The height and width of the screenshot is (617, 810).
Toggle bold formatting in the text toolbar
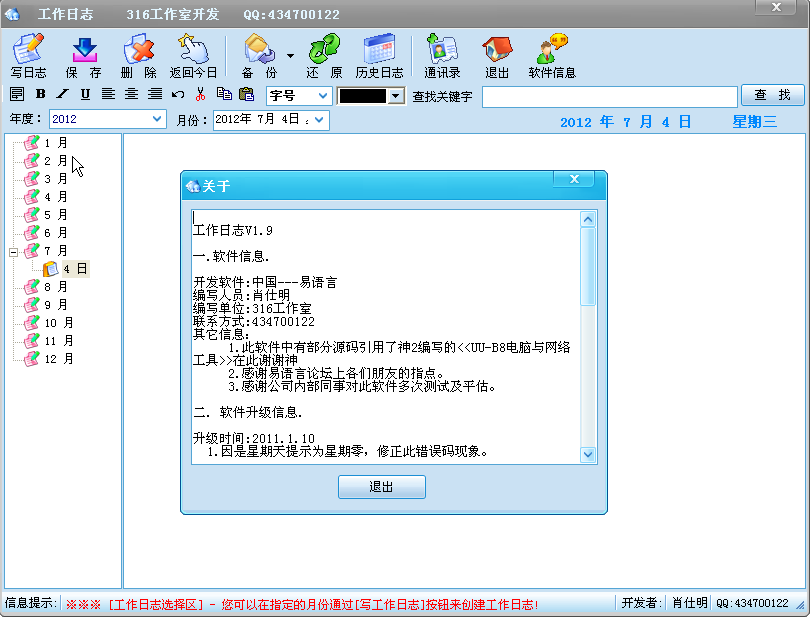(x=40, y=94)
